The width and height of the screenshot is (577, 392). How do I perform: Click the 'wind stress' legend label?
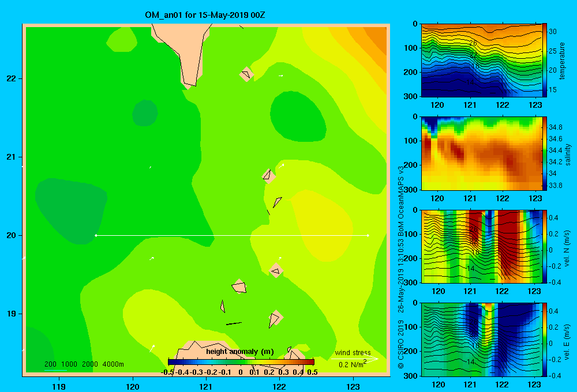pos(353,352)
